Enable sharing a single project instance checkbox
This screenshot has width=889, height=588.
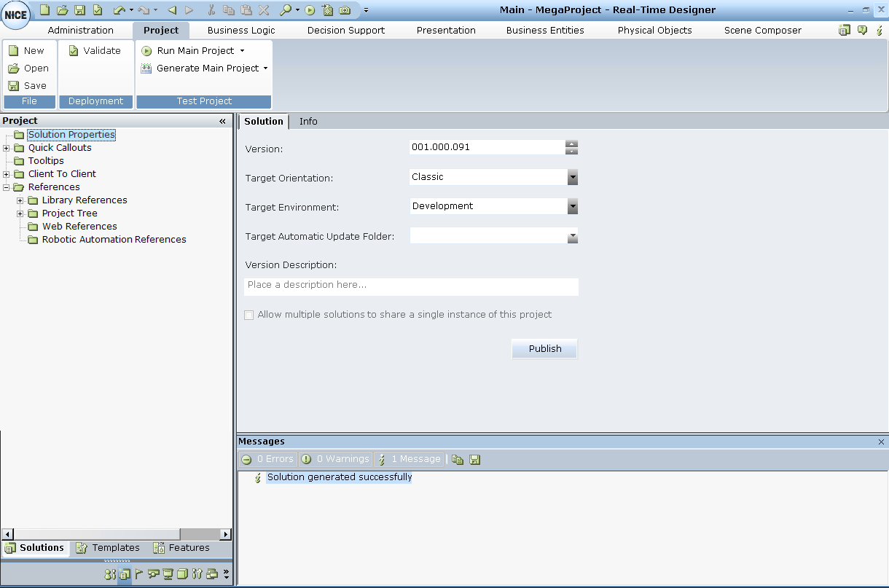(249, 315)
